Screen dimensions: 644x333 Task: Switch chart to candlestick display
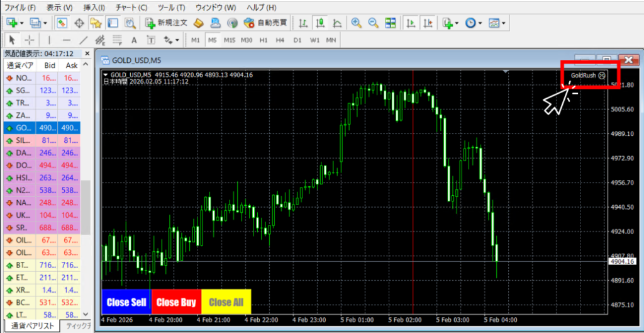pos(320,23)
